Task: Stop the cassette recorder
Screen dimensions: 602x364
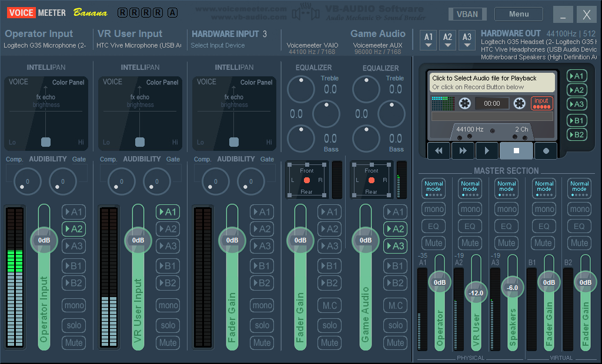Action: pyautogui.click(x=516, y=151)
